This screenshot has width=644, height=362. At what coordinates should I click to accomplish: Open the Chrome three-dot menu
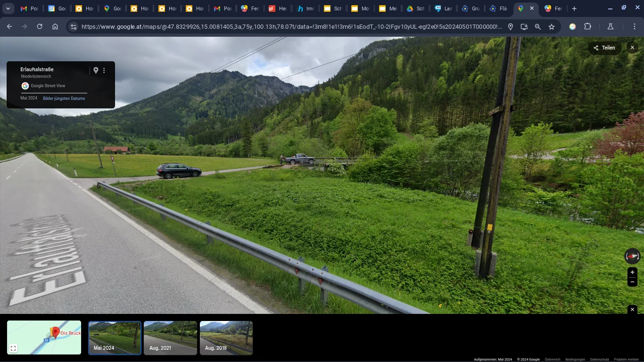tap(635, 27)
